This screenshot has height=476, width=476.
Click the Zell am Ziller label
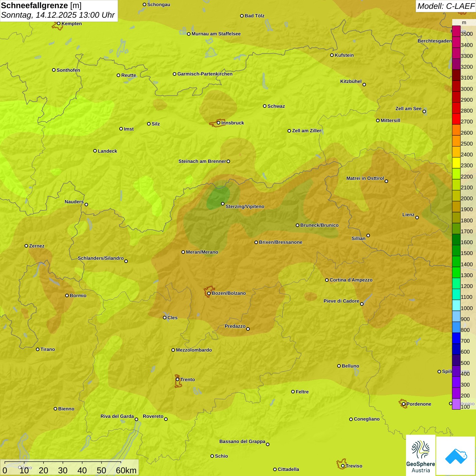pos(306,131)
